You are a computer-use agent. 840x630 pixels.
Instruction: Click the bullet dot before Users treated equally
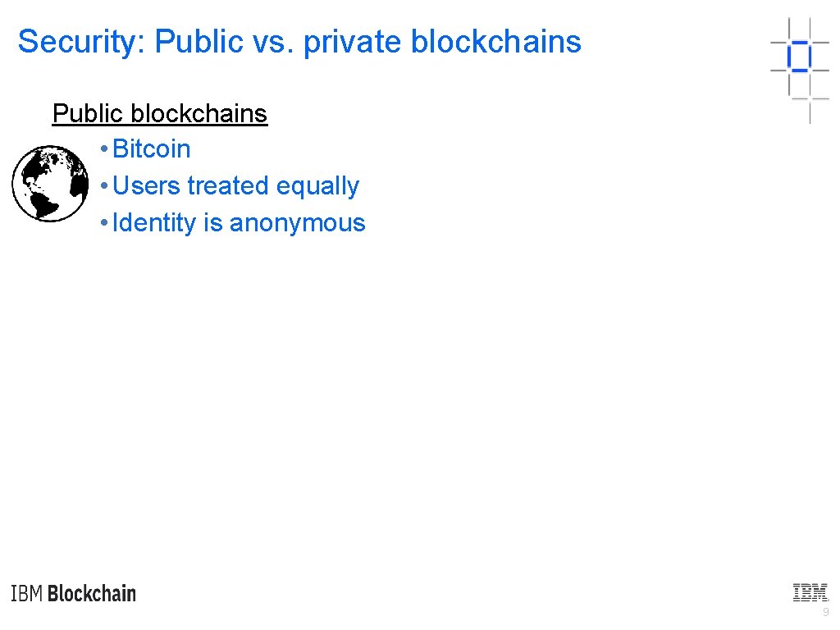tap(103, 187)
